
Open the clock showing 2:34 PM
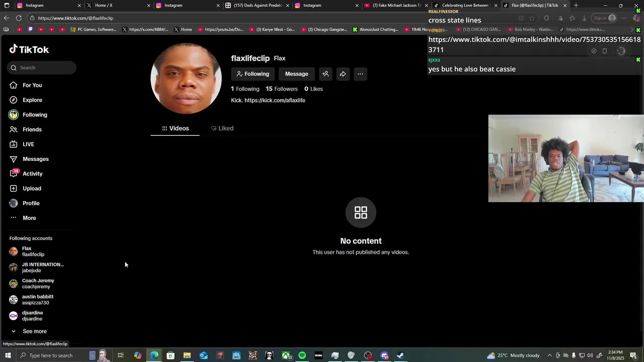[615, 355]
